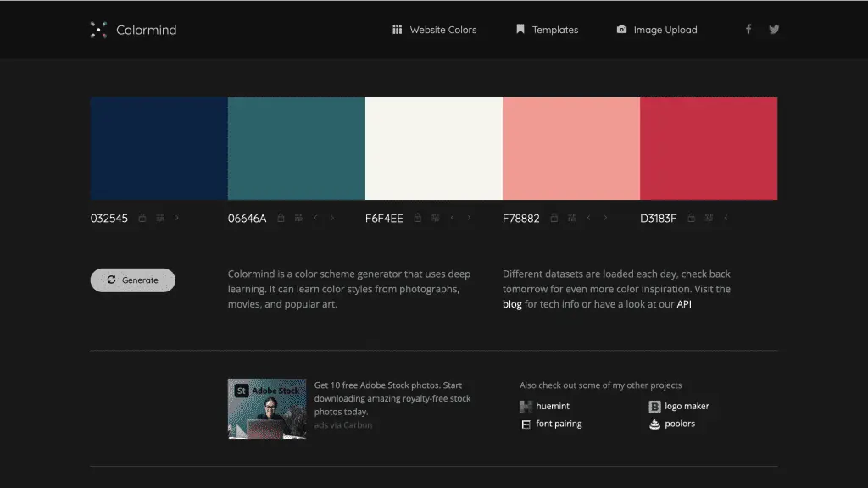Move 06646A color left with chevron
868x488 pixels.
pyautogui.click(x=315, y=218)
